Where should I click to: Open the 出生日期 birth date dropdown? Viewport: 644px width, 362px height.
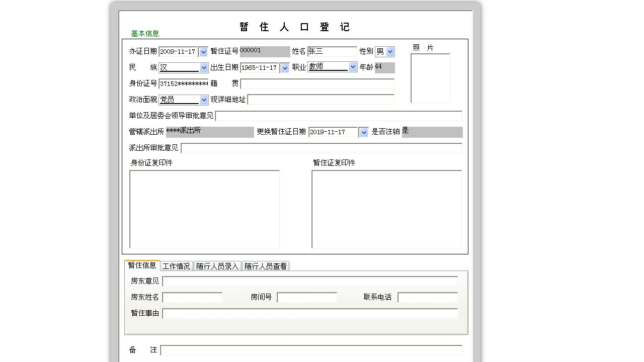(x=284, y=67)
